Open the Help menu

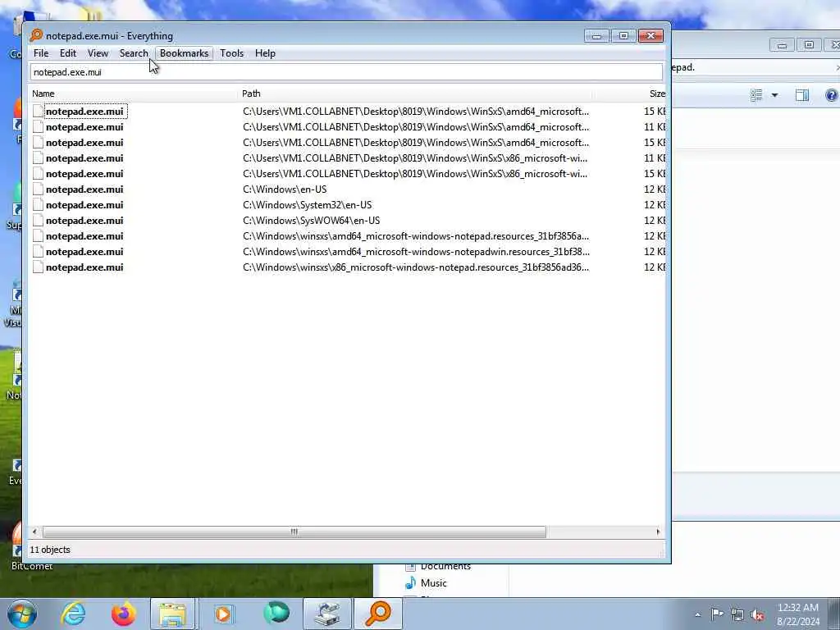(265, 53)
